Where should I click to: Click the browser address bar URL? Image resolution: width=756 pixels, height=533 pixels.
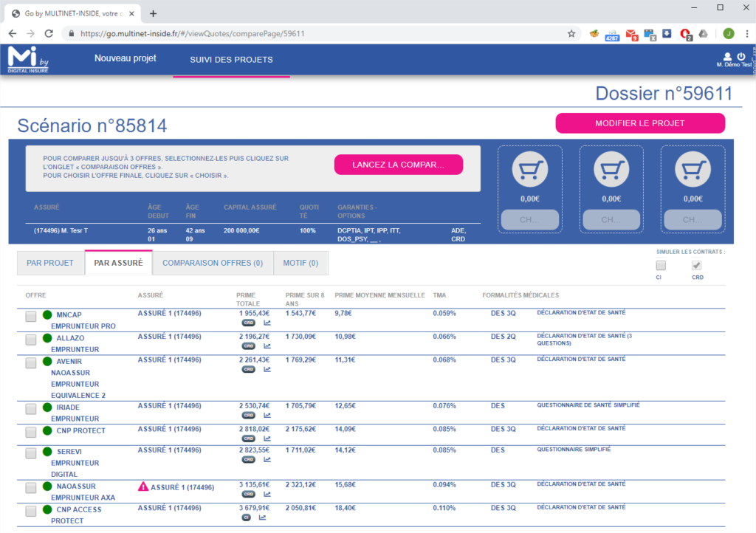193,34
